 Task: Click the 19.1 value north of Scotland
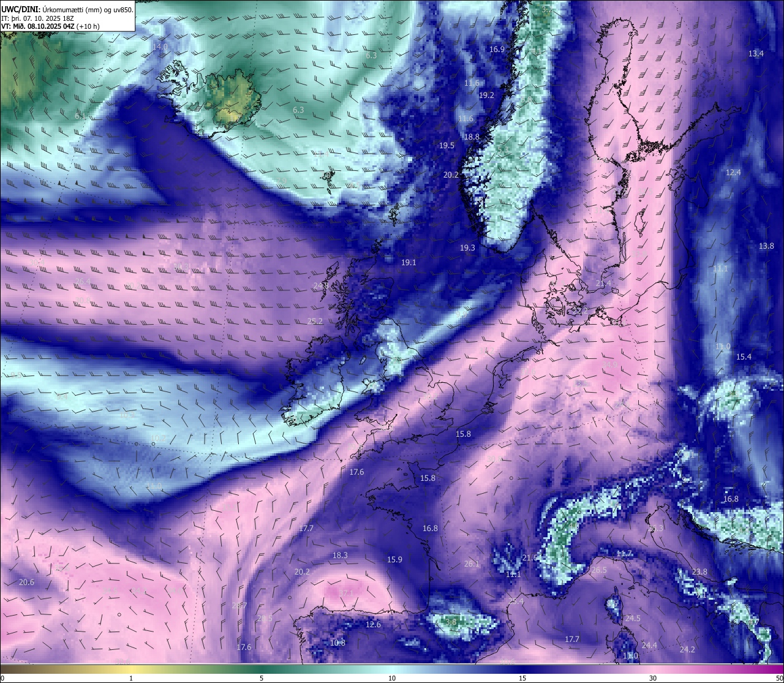pyautogui.click(x=409, y=262)
